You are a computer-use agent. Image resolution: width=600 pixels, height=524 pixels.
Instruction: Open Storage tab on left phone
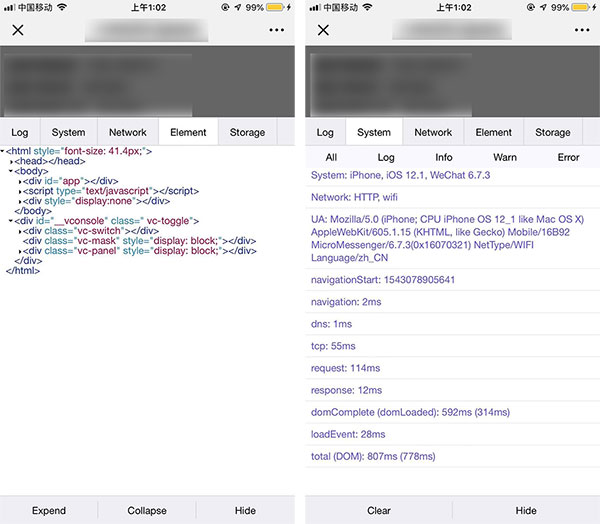[247, 132]
